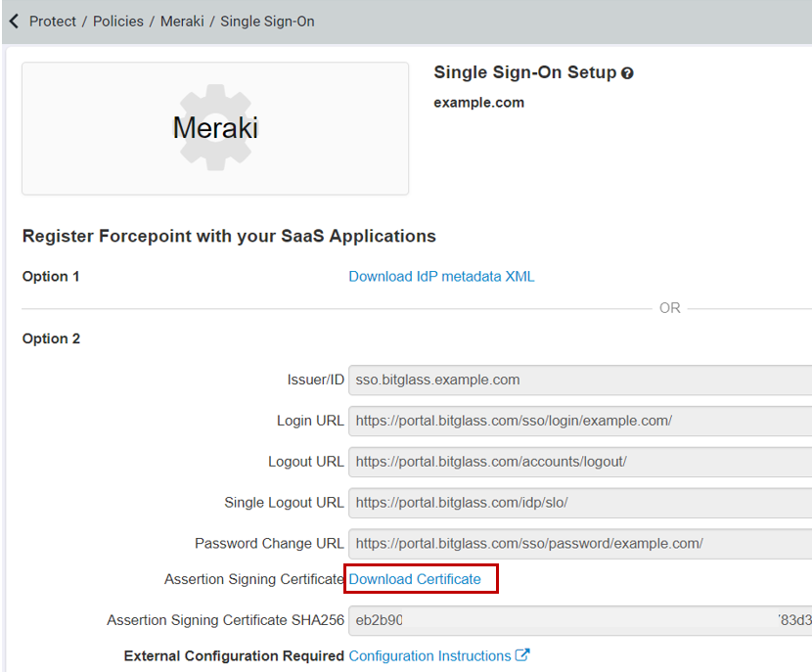Click the external link icon beside Configuration Instructions
This screenshot has width=812, height=672.
tap(521, 655)
